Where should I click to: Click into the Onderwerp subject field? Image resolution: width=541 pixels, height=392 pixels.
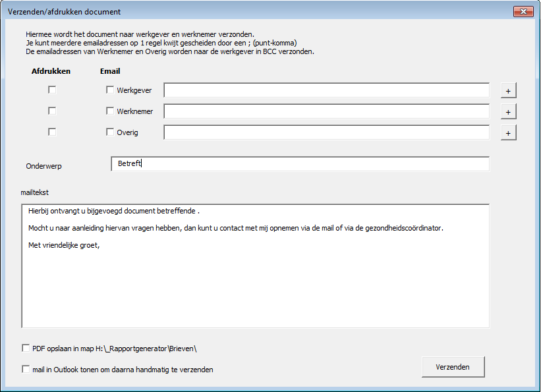tap(300, 163)
